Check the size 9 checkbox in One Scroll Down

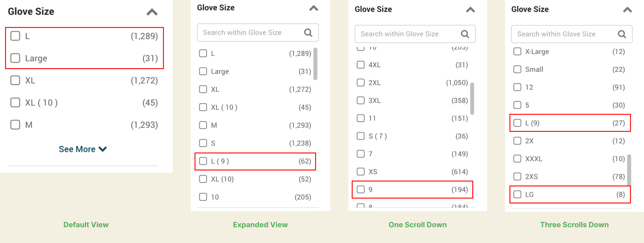tap(361, 190)
